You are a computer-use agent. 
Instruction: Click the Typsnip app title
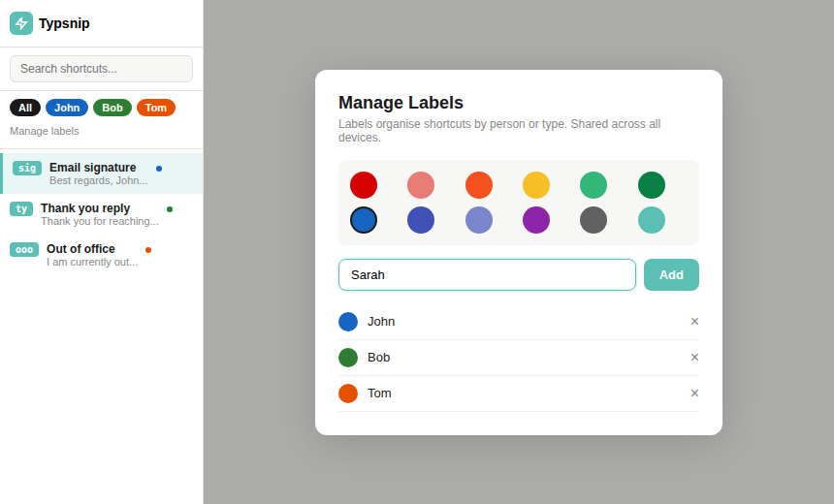pos(64,23)
